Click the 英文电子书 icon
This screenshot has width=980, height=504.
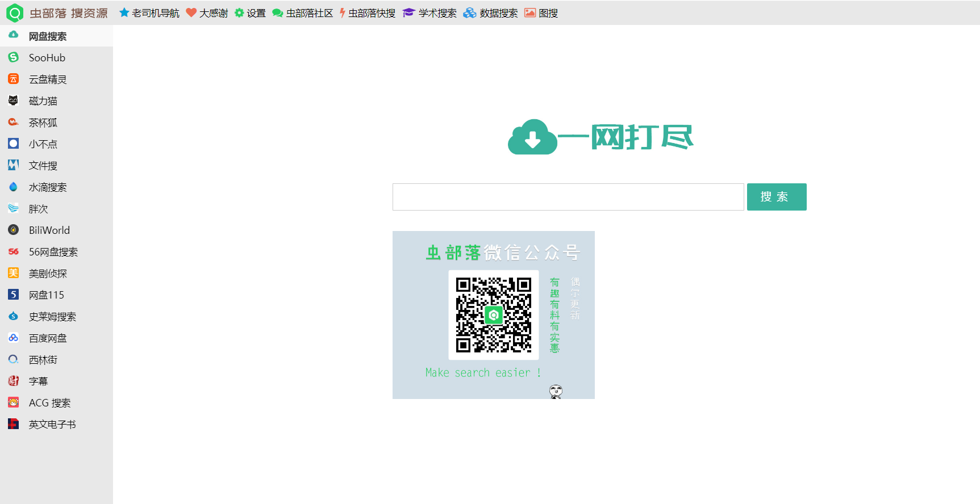tap(14, 424)
